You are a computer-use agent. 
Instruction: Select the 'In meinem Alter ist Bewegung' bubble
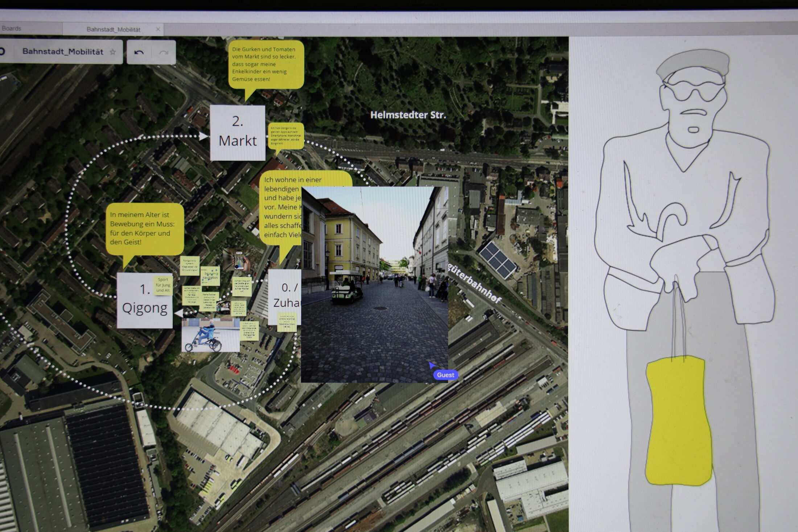(x=145, y=232)
